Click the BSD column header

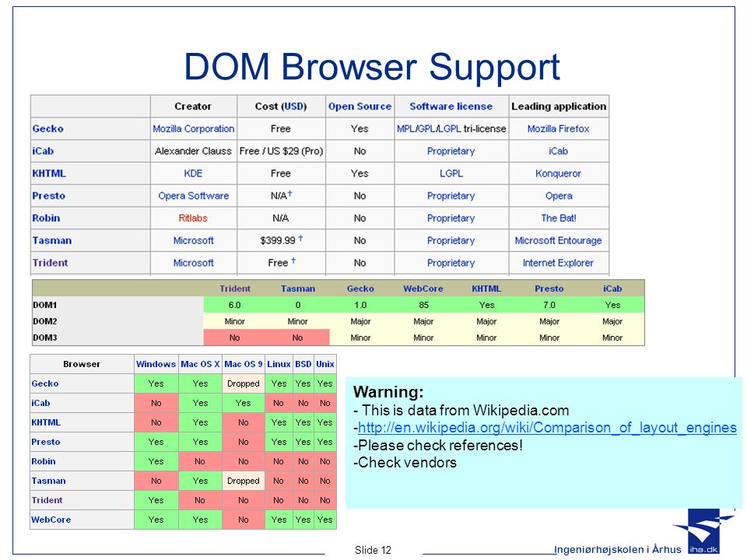tap(303, 364)
